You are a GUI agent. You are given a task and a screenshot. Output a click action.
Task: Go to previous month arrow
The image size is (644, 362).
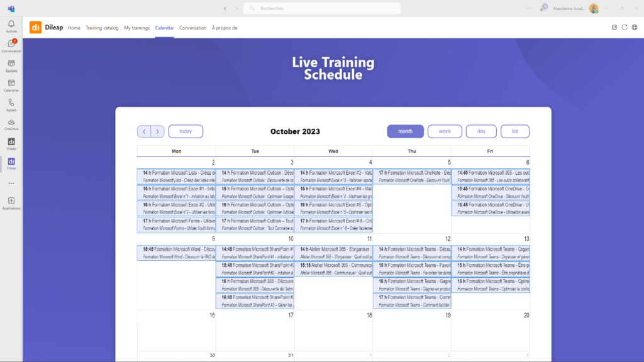pyautogui.click(x=144, y=131)
